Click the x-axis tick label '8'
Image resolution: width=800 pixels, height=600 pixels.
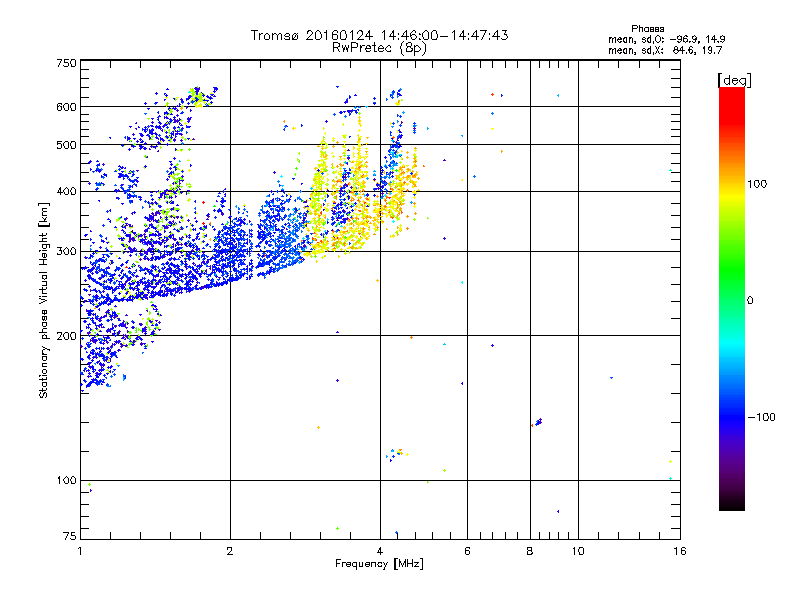530,551
